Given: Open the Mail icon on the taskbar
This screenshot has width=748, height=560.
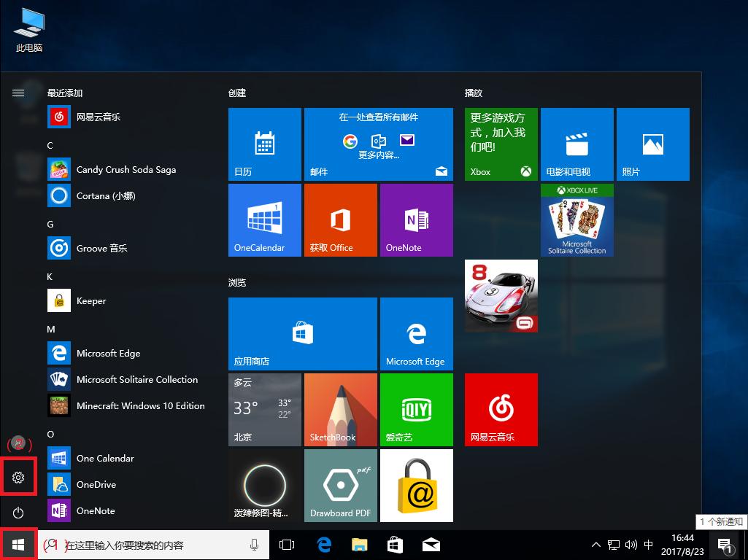Looking at the screenshot, I should (x=431, y=544).
